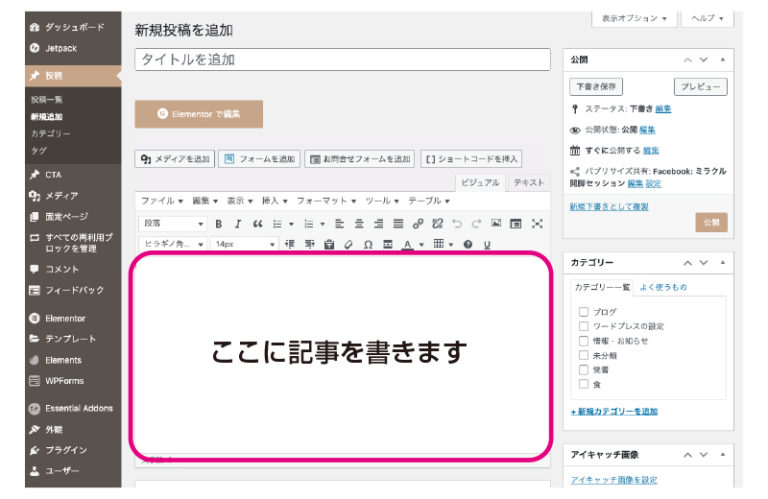Apply italic formatting with the I icon

(237, 224)
